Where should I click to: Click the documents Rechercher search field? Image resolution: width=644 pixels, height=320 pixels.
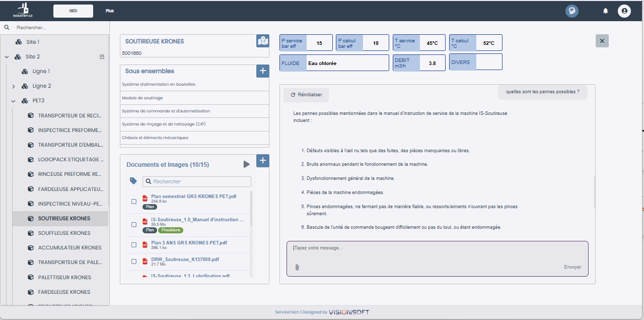(196, 181)
